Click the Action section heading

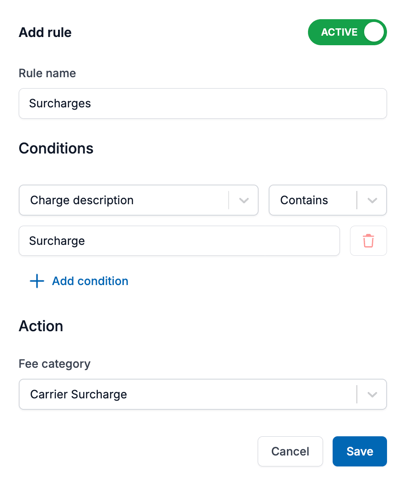(41, 326)
